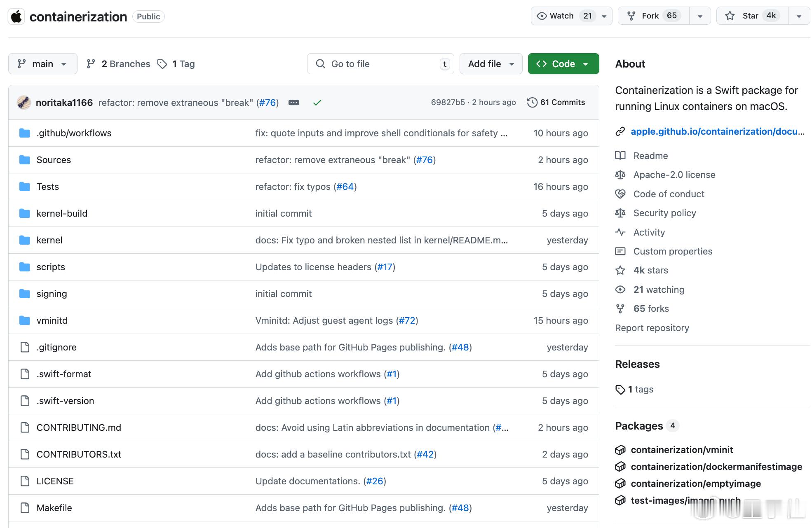Open the .gitignore file
Viewport: 812px width, 528px height.
click(x=56, y=347)
